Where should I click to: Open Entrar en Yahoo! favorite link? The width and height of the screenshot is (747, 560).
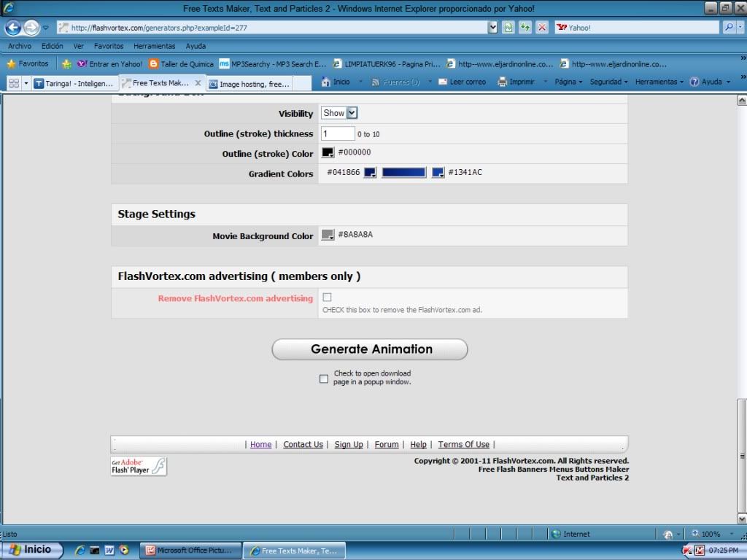(x=109, y=64)
